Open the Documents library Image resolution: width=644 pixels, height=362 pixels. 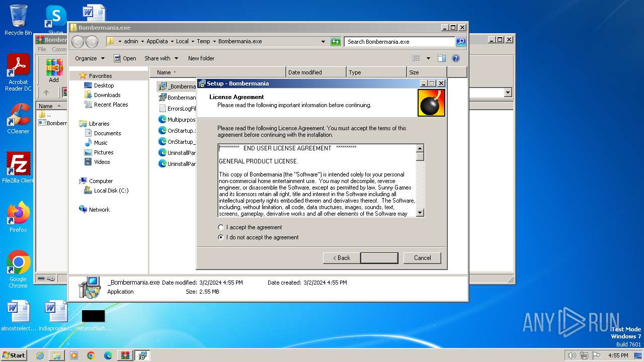click(x=107, y=133)
